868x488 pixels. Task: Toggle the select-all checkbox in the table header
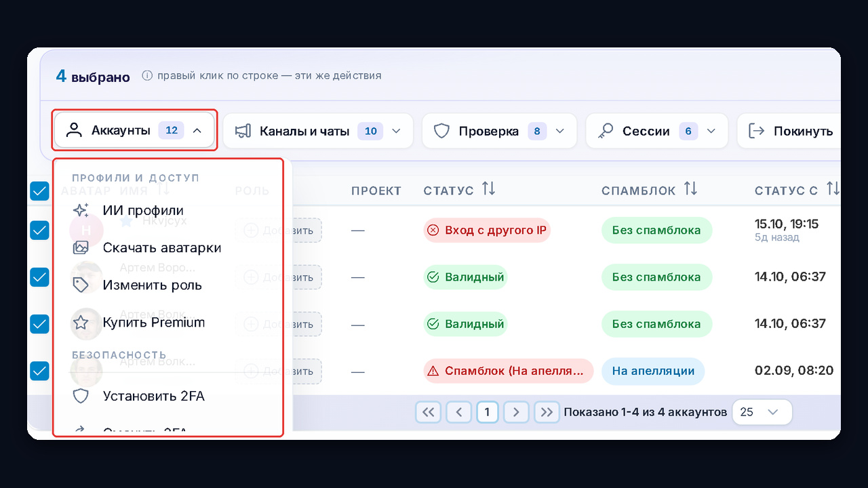pyautogui.click(x=39, y=192)
